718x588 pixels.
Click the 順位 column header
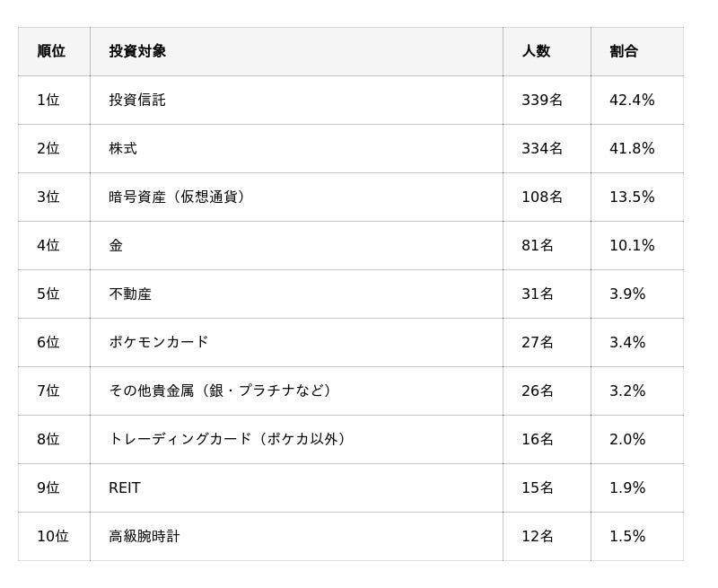pos(51,51)
